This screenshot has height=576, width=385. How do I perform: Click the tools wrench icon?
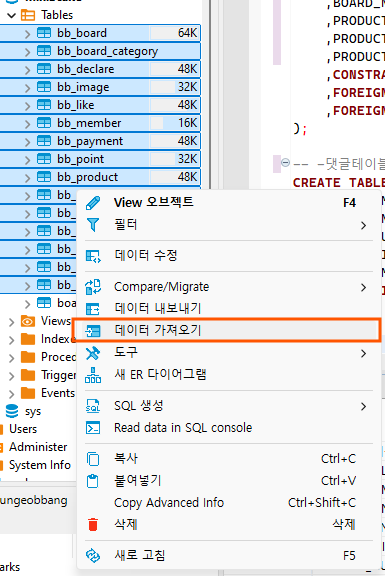pos(93,353)
